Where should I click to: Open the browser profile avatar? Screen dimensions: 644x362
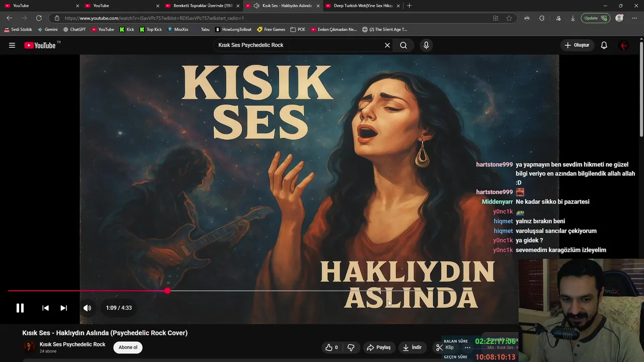[619, 18]
